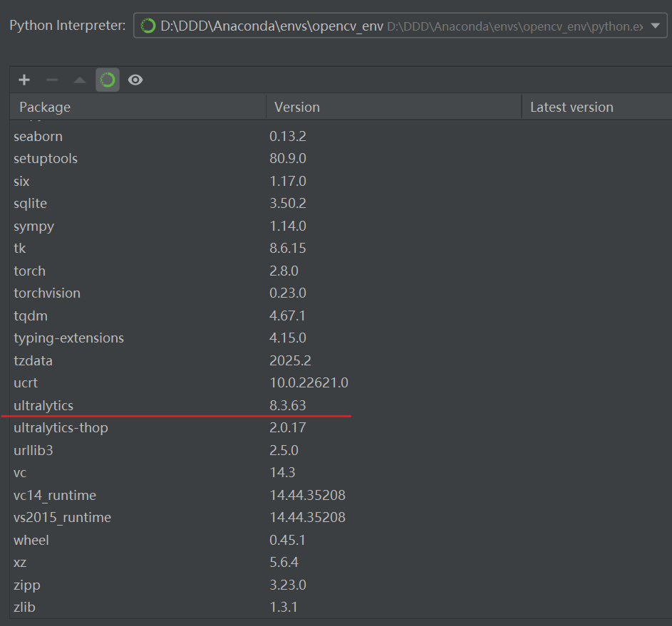Image resolution: width=672 pixels, height=626 pixels.
Task: Click version 0.45.1 of wheel
Action: point(287,540)
